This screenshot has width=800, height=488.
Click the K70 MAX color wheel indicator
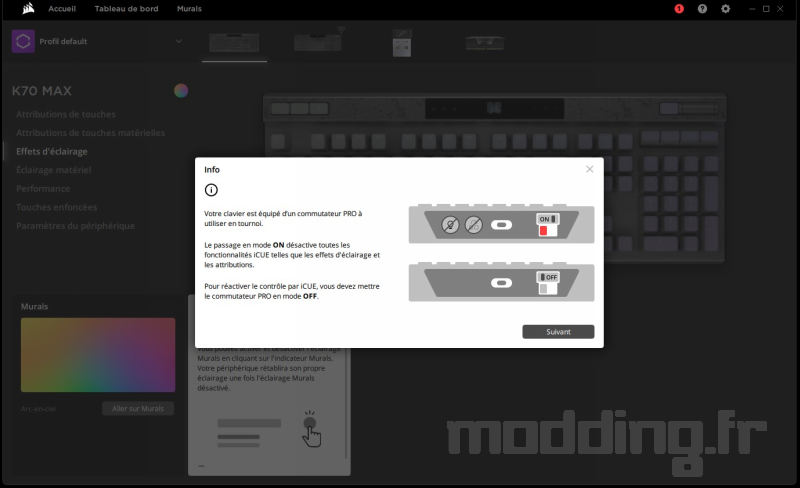(181, 91)
